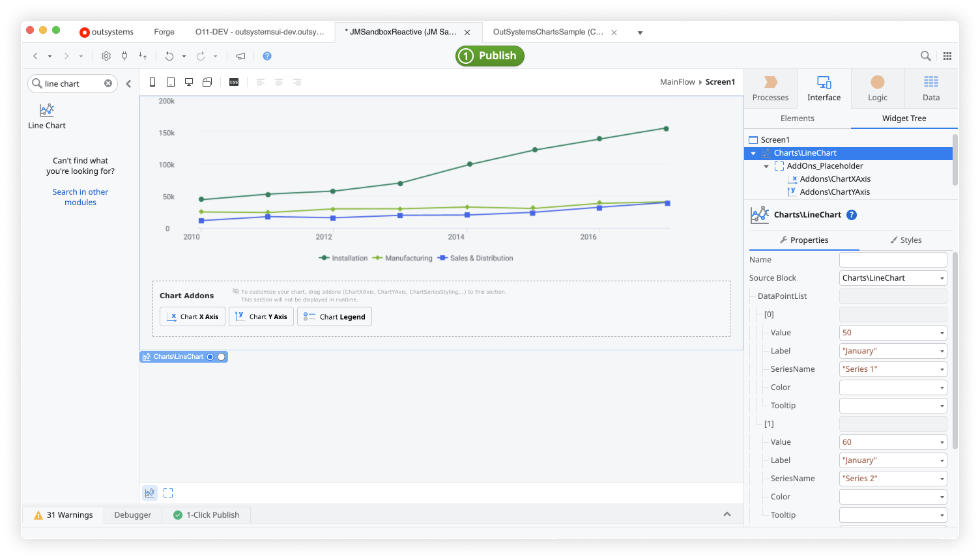Select the phone preview icon
Image resolution: width=980 pixels, height=560 pixels.
(x=152, y=81)
